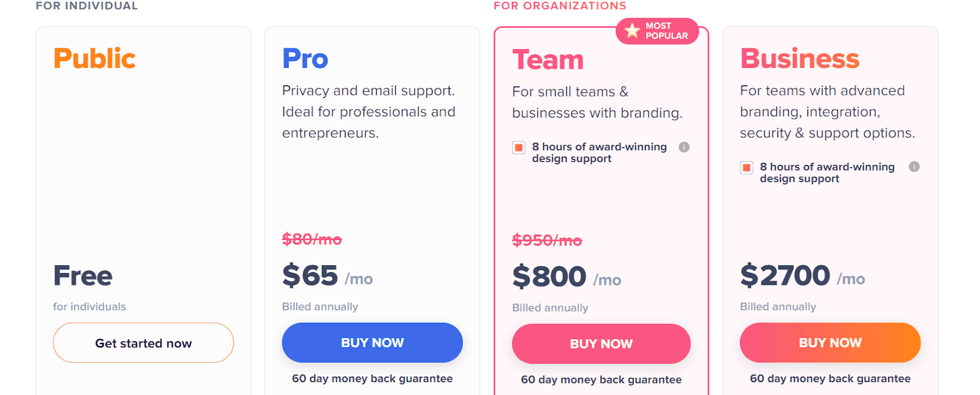Screen dimensions: 980x395
Task: Click the $2700 per month price
Action: pos(785,276)
